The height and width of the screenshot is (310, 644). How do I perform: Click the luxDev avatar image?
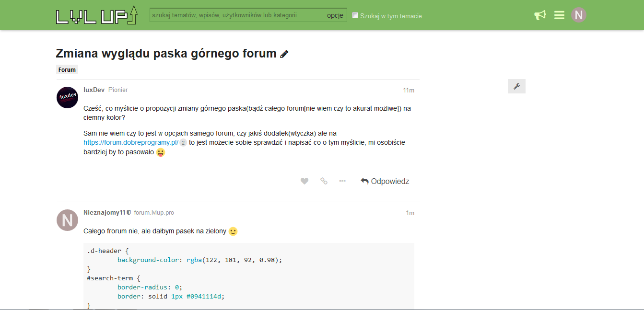pos(68,97)
